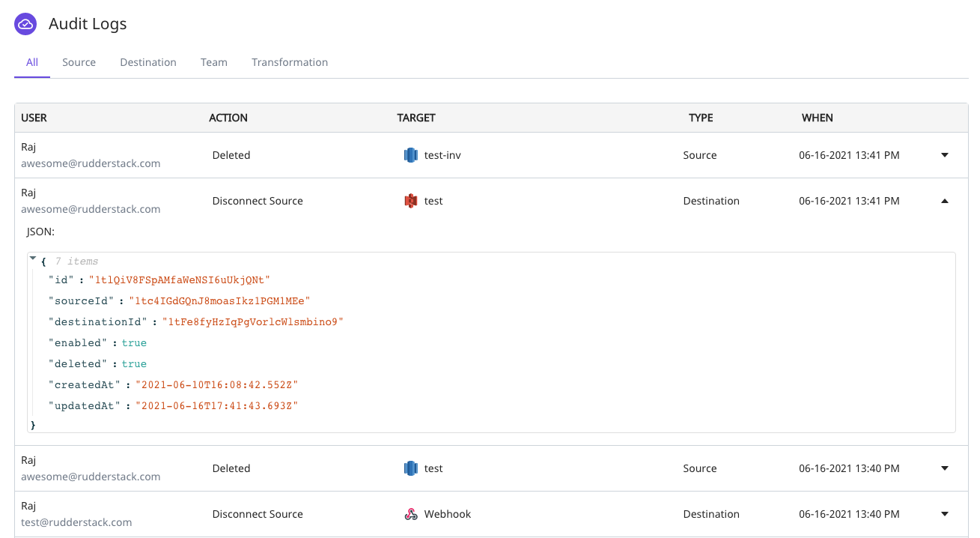The height and width of the screenshot is (538, 980).
Task: Open the Transformation tab
Action: (x=290, y=62)
